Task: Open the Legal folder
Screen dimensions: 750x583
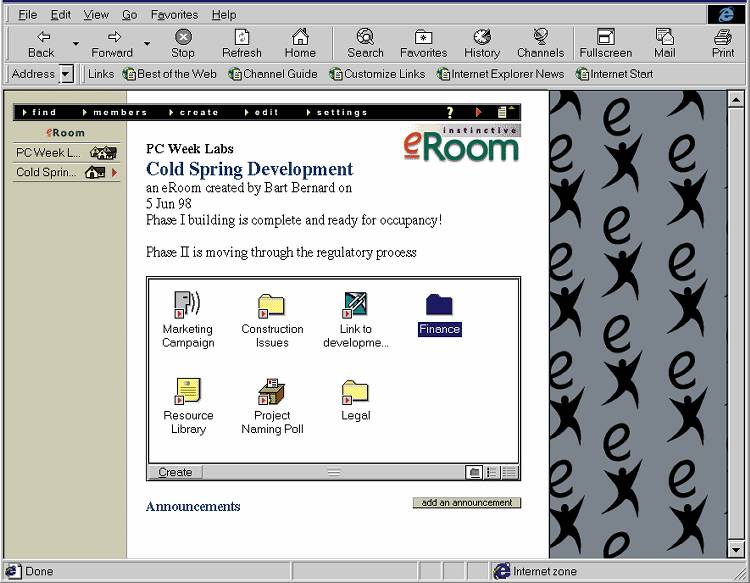Action: click(x=355, y=392)
